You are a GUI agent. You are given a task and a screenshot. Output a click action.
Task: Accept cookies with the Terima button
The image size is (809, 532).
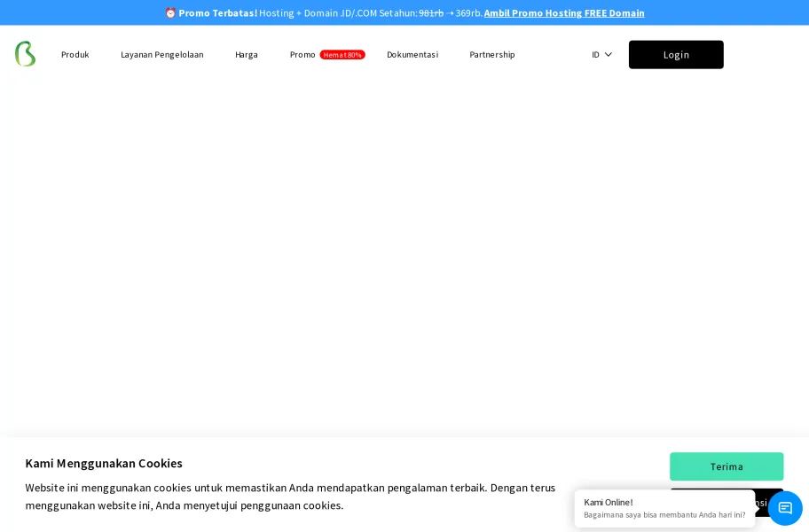click(727, 466)
